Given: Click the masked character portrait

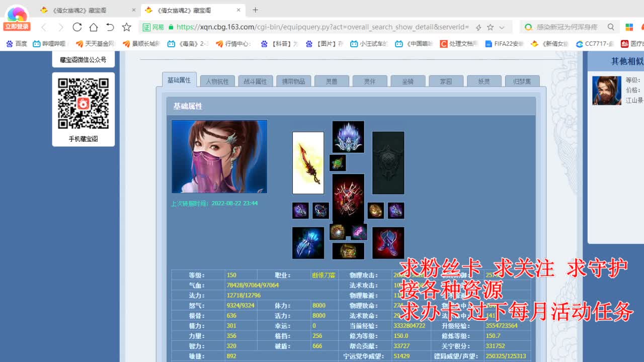Looking at the screenshot, I should [x=219, y=156].
